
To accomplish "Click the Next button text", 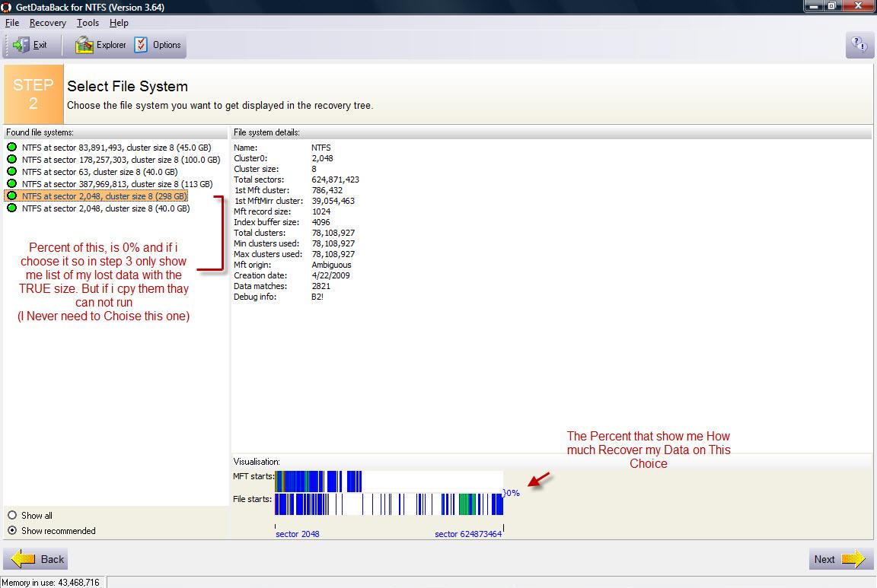I will pos(824,559).
